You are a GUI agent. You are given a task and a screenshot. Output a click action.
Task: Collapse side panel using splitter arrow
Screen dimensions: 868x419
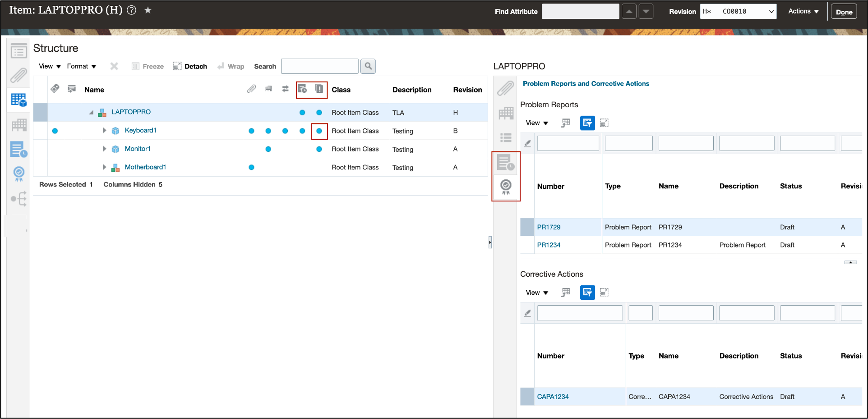click(x=490, y=242)
